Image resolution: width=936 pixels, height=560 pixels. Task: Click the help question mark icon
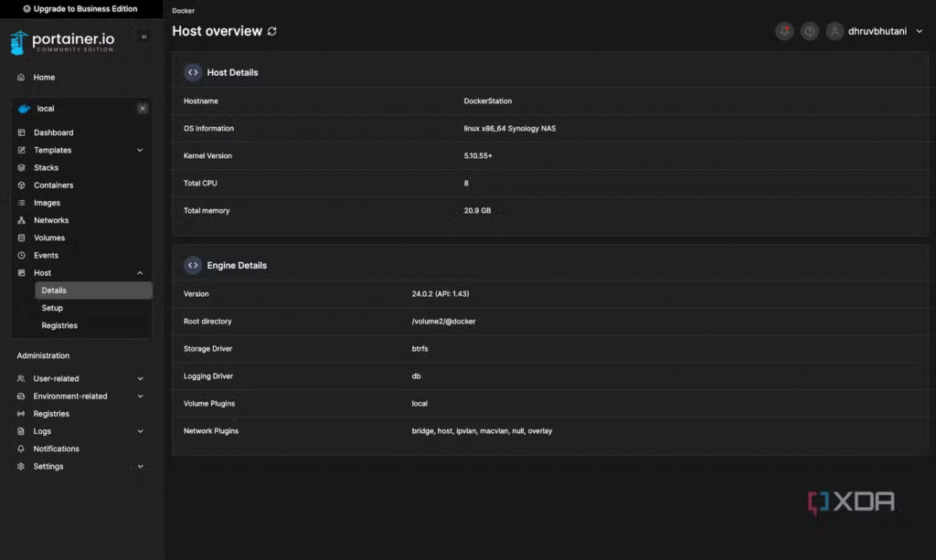[809, 31]
